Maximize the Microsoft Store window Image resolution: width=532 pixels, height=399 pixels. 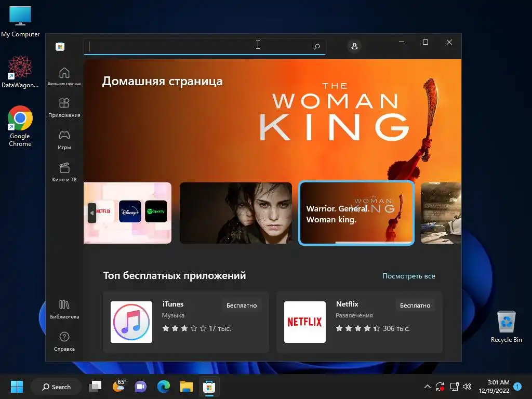click(425, 42)
